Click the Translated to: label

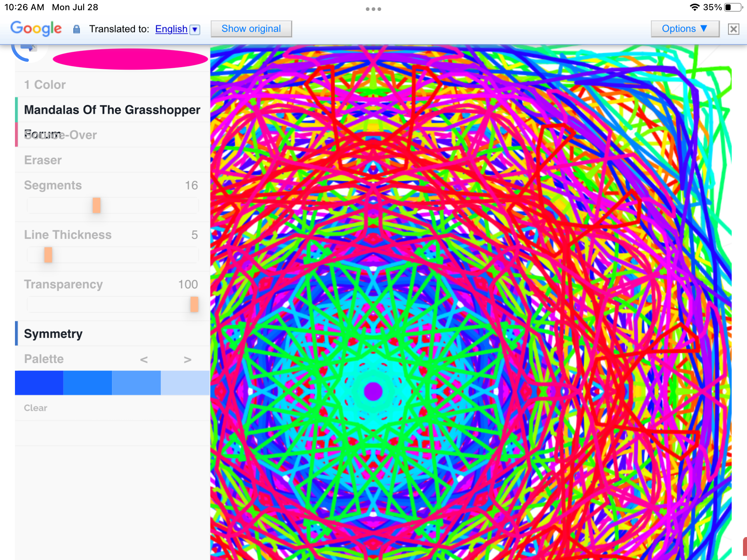pyautogui.click(x=119, y=29)
